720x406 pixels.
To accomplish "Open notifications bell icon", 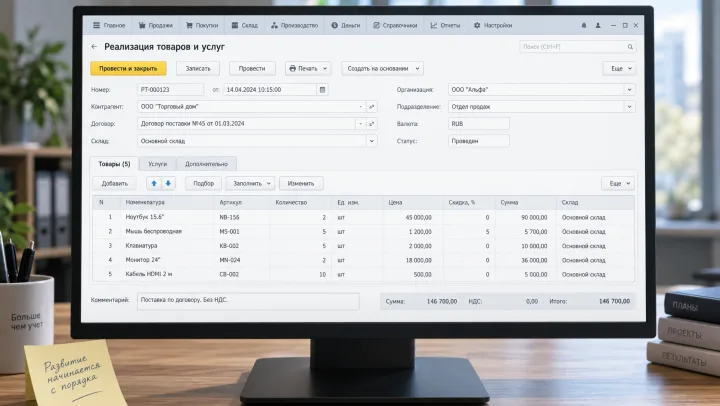I will coord(584,25).
